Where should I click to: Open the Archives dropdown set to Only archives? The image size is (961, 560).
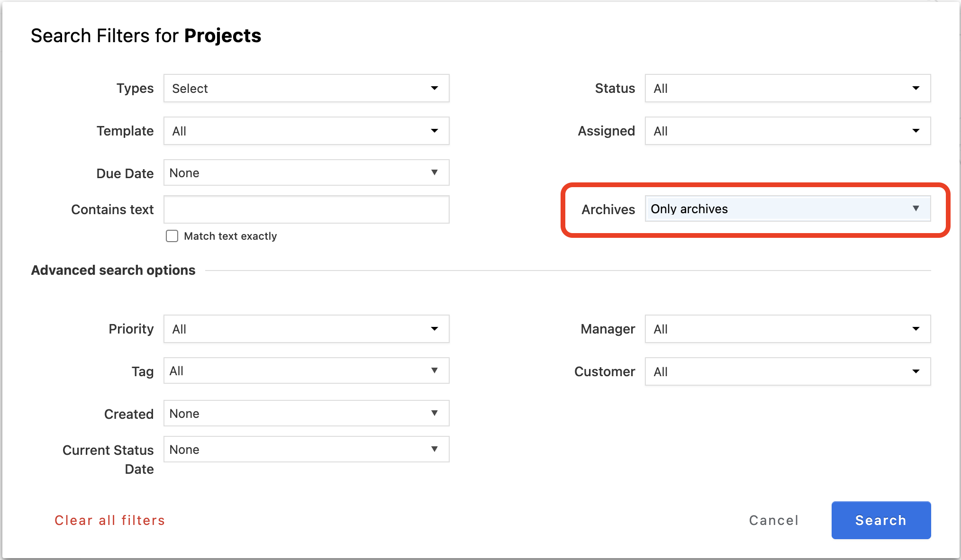pyautogui.click(x=787, y=209)
